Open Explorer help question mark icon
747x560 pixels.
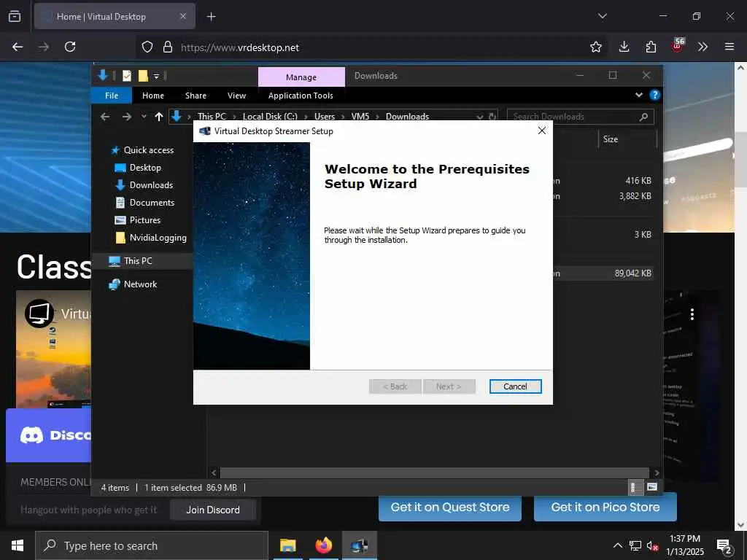[655, 95]
